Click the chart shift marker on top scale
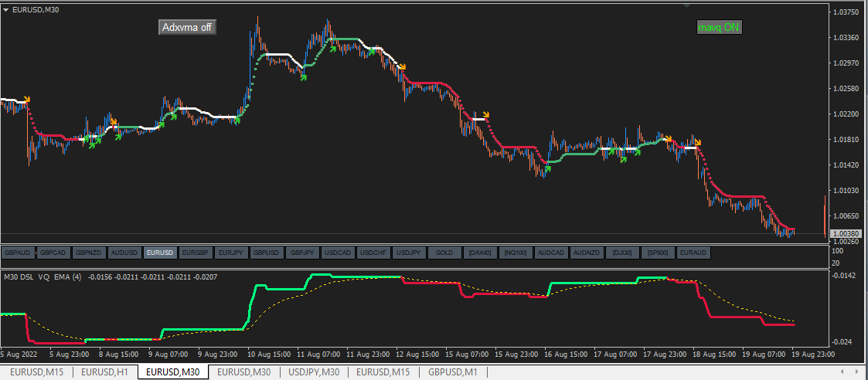Image resolution: width=868 pixels, height=380 pixels. click(x=687, y=5)
